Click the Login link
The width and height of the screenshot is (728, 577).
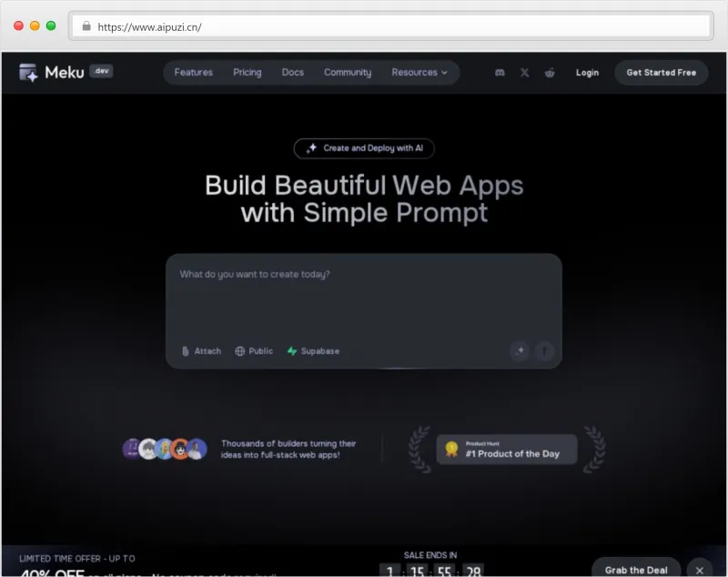587,73
